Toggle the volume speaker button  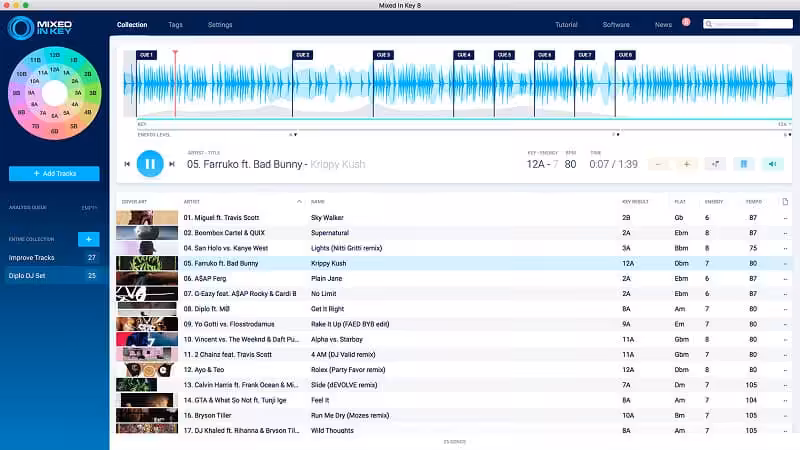(x=771, y=163)
